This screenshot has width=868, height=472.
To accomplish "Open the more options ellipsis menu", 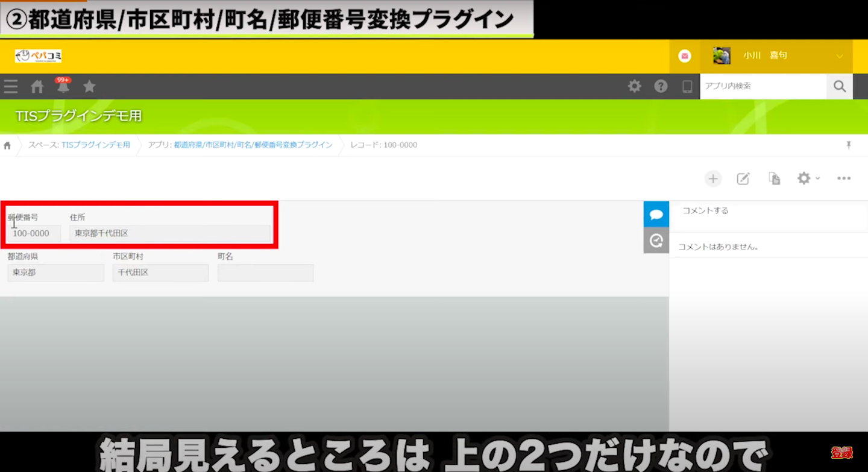I will pyautogui.click(x=844, y=178).
